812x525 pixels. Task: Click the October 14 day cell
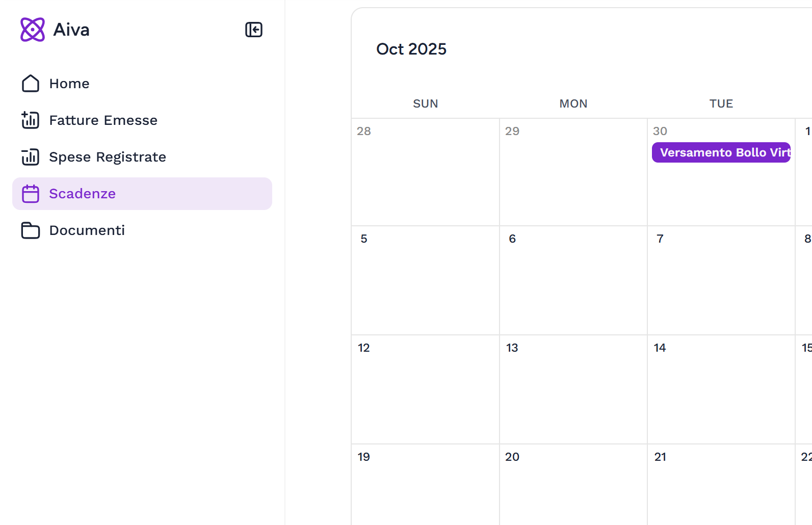coord(721,389)
